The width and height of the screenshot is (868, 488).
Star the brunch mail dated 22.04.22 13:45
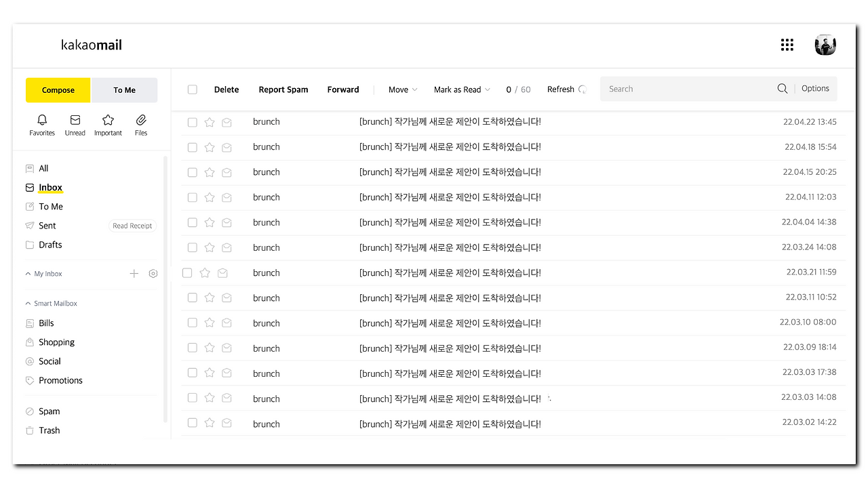click(210, 122)
